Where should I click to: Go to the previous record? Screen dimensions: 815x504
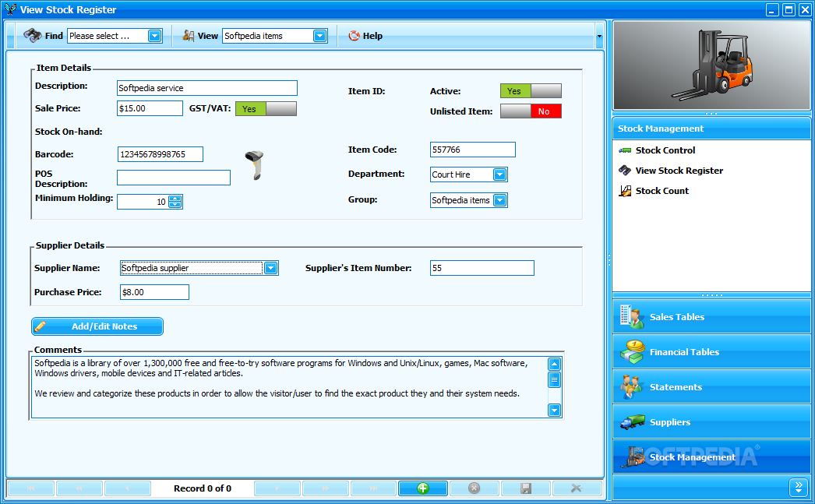(x=127, y=488)
